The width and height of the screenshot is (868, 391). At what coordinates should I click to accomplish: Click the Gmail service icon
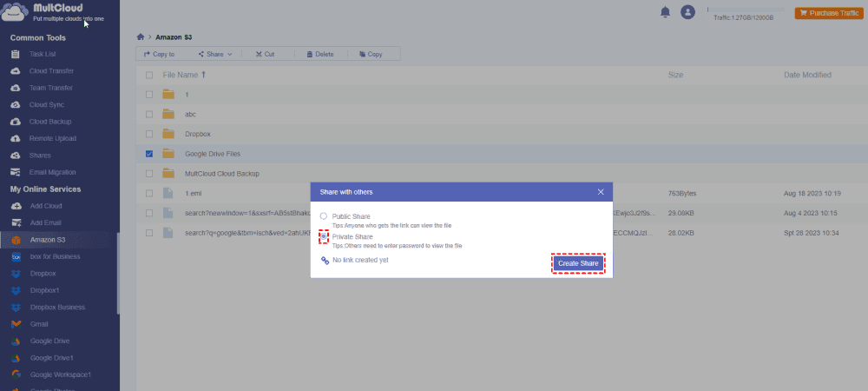(x=16, y=324)
